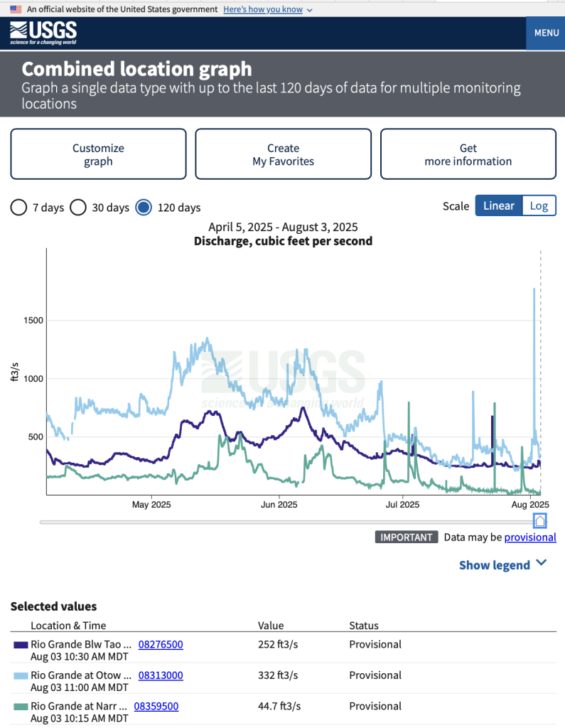Switch scale to Linear
The image size is (565, 728).
pyautogui.click(x=498, y=205)
